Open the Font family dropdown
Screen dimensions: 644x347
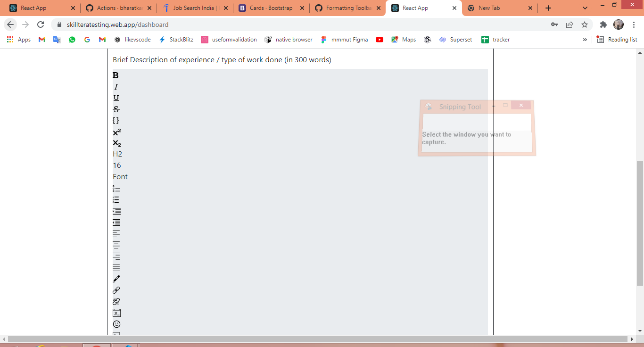point(120,176)
